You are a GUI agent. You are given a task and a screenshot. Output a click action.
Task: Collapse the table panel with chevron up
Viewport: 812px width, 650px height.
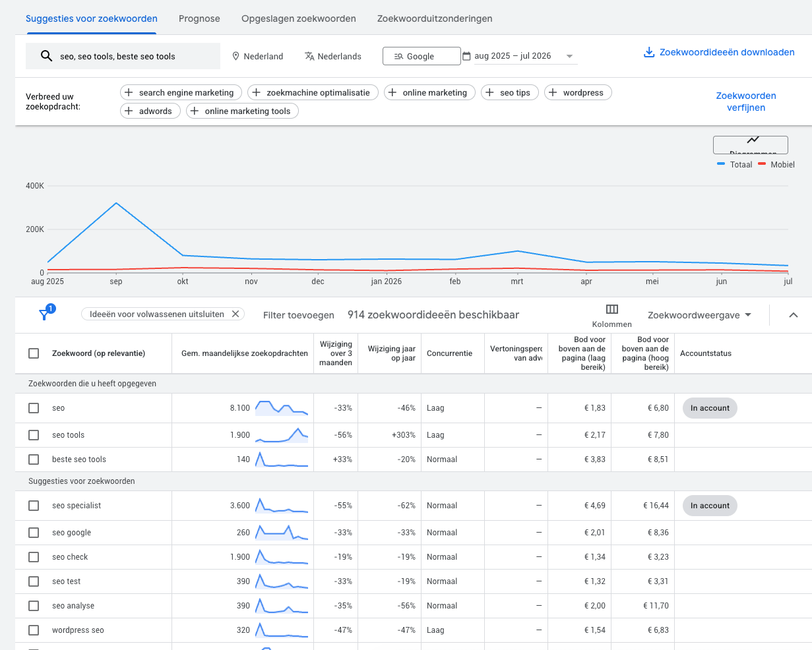[794, 315]
